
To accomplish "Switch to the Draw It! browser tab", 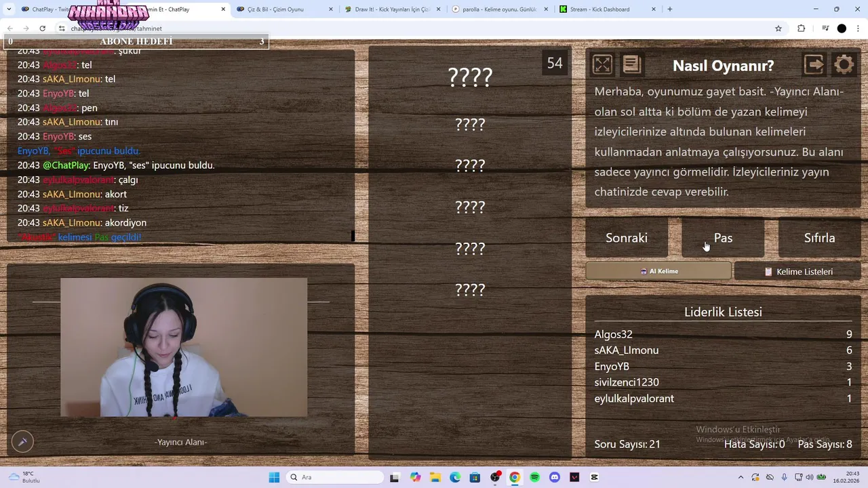I will tap(392, 9).
